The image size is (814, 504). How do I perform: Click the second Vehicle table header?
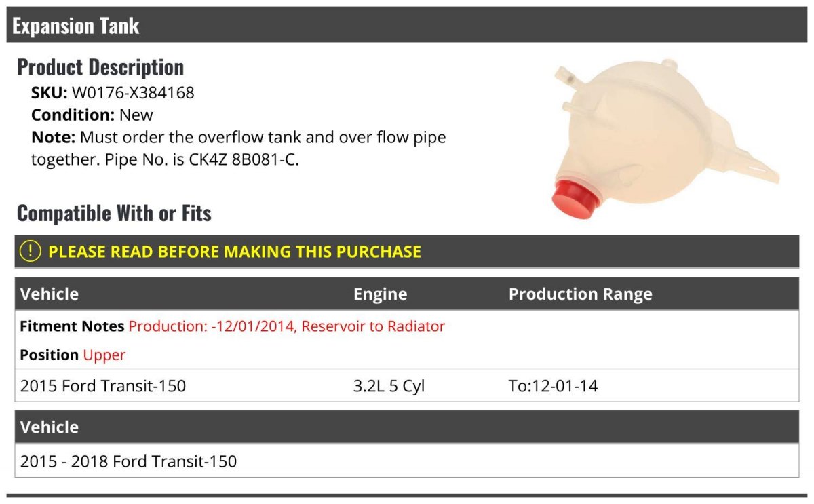50,427
